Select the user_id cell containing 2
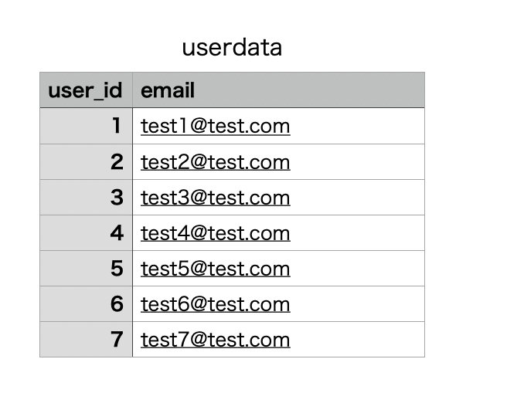The height and width of the screenshot is (420, 507). 86,162
